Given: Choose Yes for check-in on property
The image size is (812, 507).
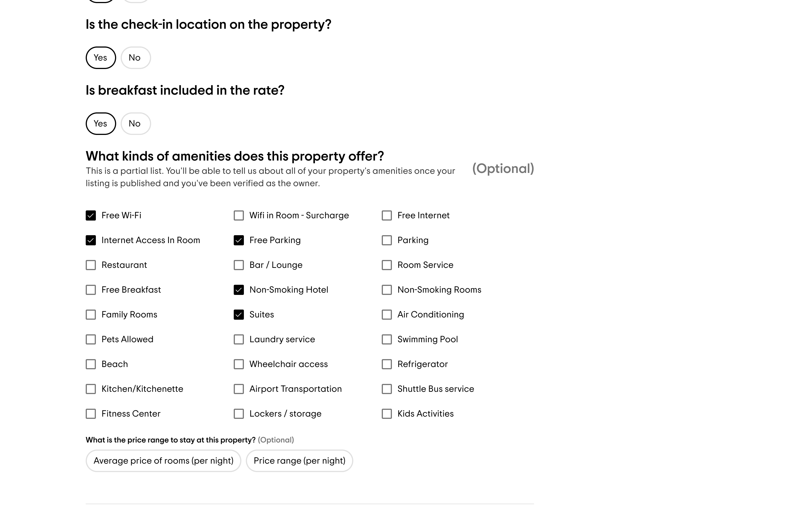Looking at the screenshot, I should click(101, 58).
